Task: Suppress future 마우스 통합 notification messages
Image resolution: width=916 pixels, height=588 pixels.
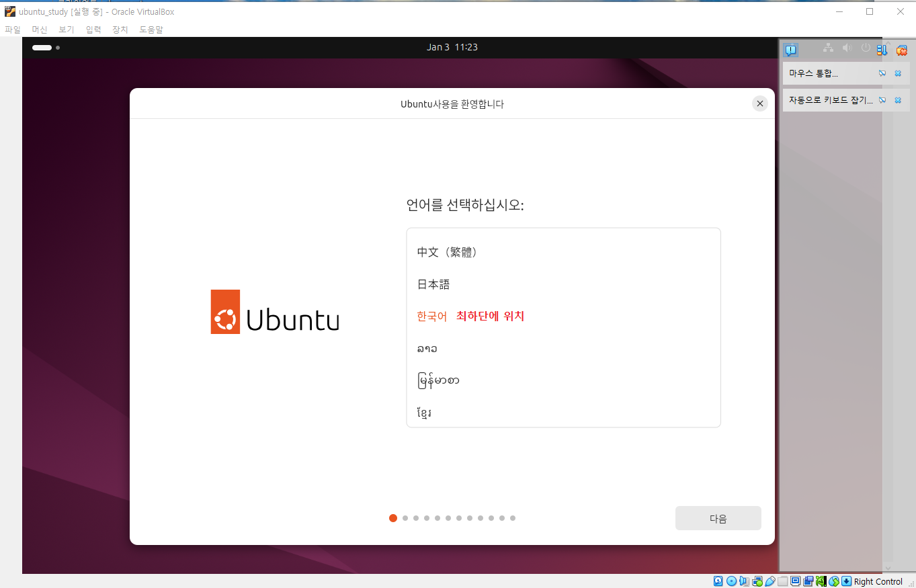Action: (882, 73)
